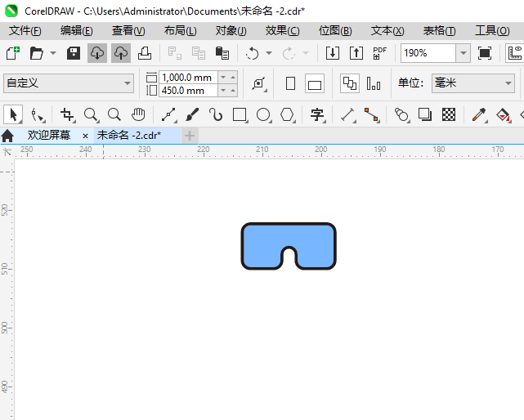Open the page size preset dropdown 自定义
The height and width of the screenshot is (420, 524).
[69, 83]
